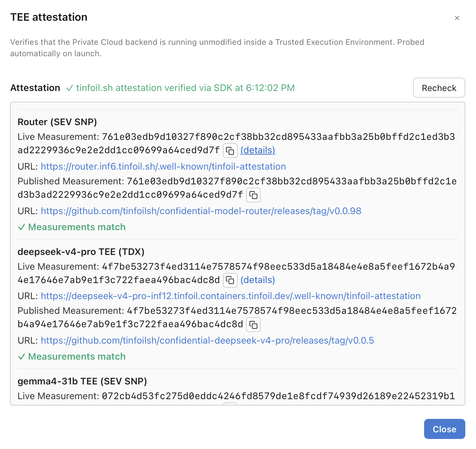This screenshot has width=476, height=449.
Task: Click the Router live measurement hash text
Action: (x=236, y=144)
